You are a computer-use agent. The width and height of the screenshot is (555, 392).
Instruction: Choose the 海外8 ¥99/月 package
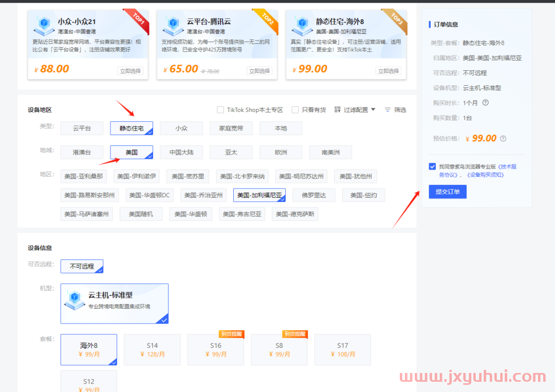[x=89, y=349]
